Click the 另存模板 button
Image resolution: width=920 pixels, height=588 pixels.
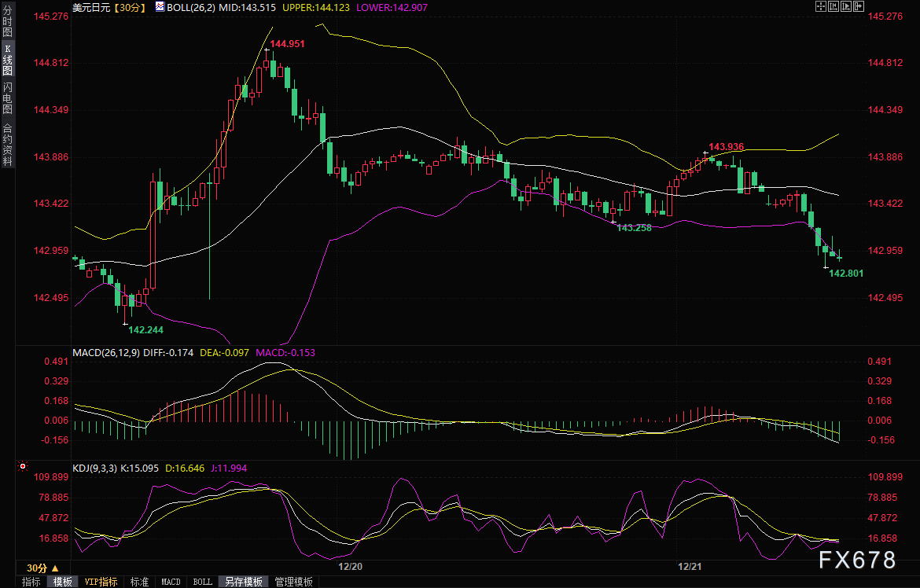pos(244,582)
